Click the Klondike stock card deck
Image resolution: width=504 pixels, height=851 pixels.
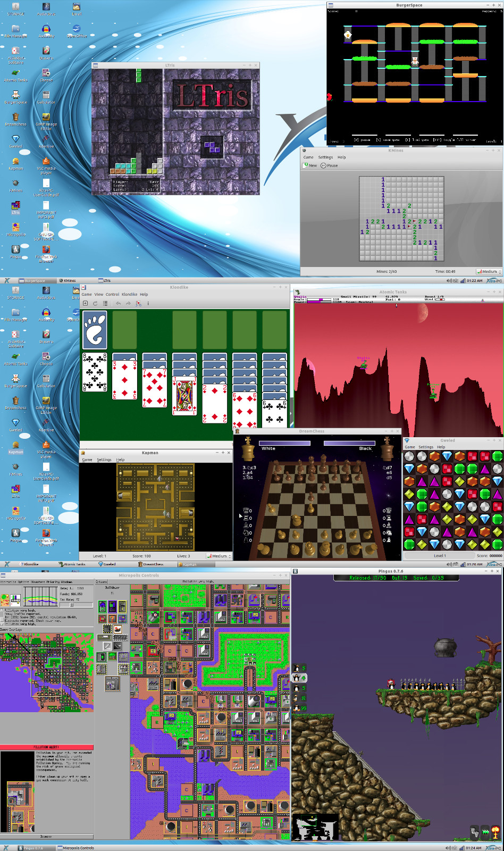coord(95,330)
